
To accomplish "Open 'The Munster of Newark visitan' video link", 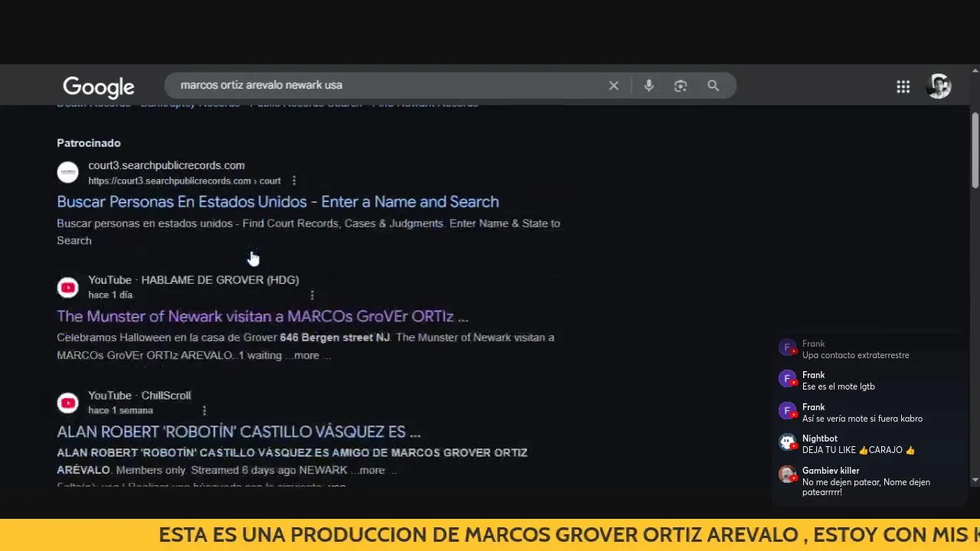I will click(263, 316).
